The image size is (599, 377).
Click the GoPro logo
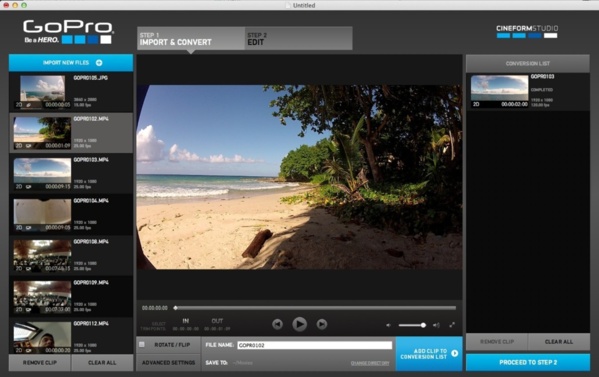pos(68,32)
